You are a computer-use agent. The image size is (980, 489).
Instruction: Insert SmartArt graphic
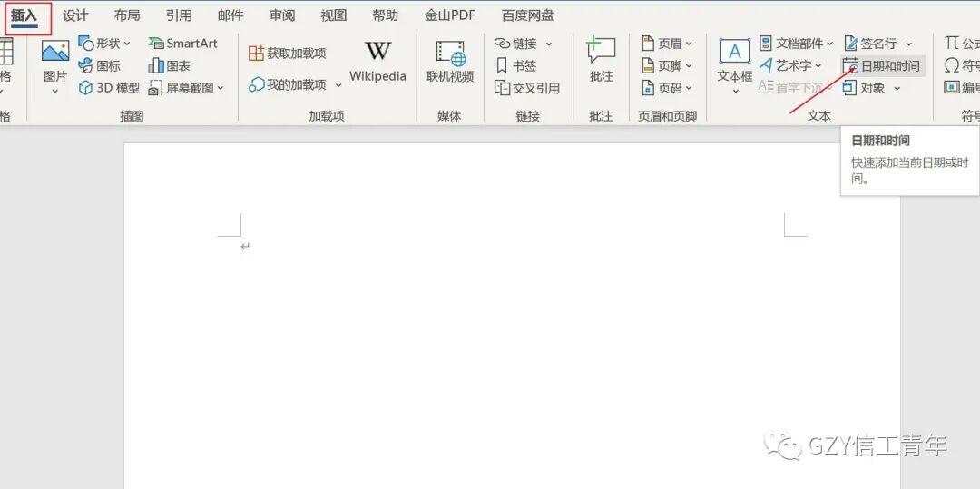pyautogui.click(x=183, y=43)
